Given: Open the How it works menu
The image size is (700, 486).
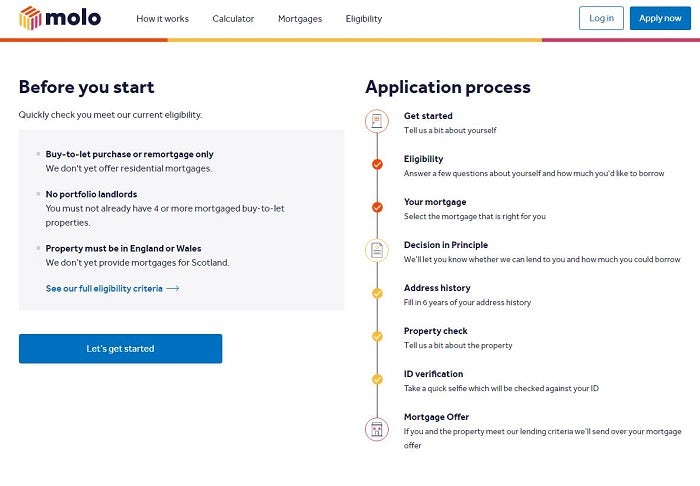Looking at the screenshot, I should [162, 19].
